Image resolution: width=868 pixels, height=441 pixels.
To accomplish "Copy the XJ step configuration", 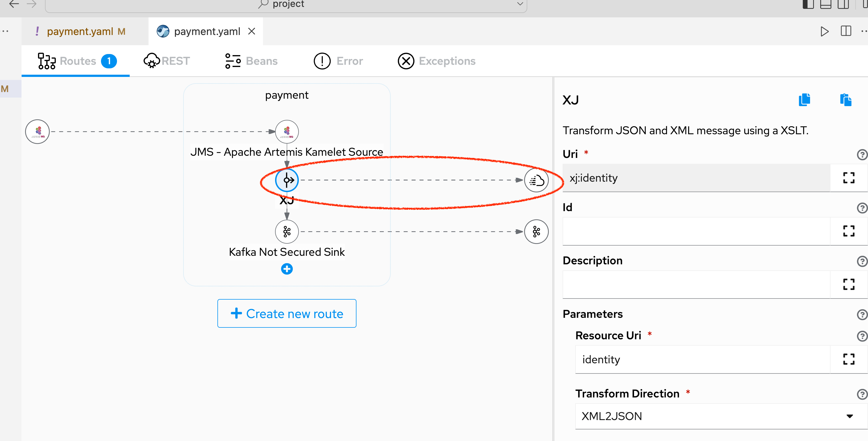I will coord(804,100).
